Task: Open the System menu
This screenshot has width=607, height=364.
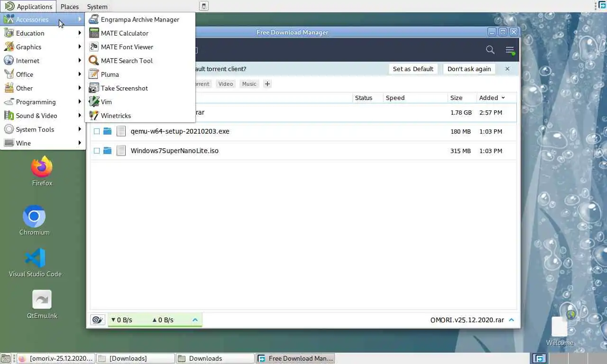Action: [97, 7]
